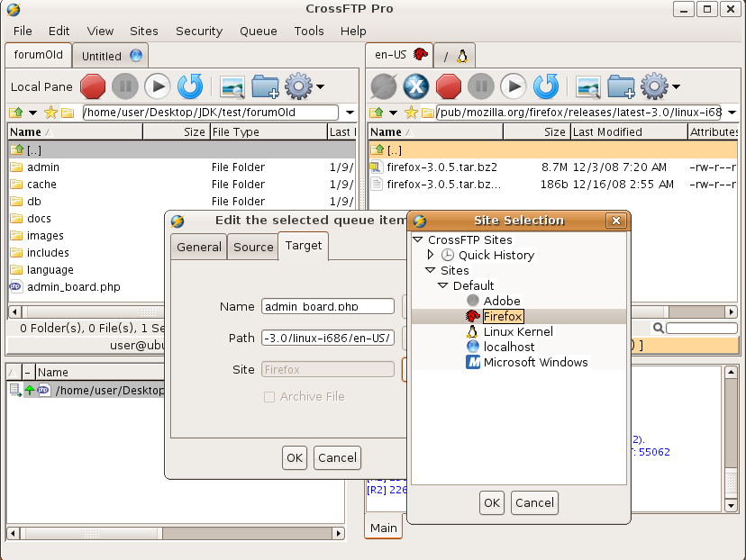Click New Folder icon in Local Pane toolbar
Viewport: 746px width, 560px height.
[265, 86]
